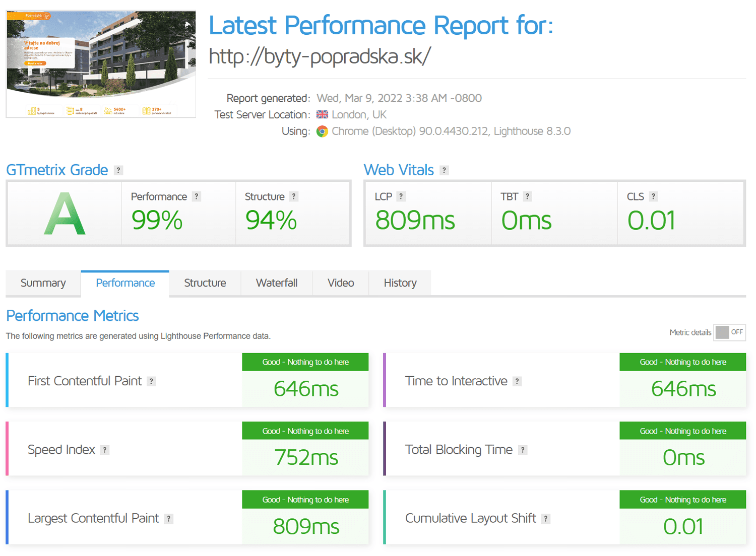Toggle the Metric details switch on
The height and width of the screenshot is (556, 756).
point(729,332)
